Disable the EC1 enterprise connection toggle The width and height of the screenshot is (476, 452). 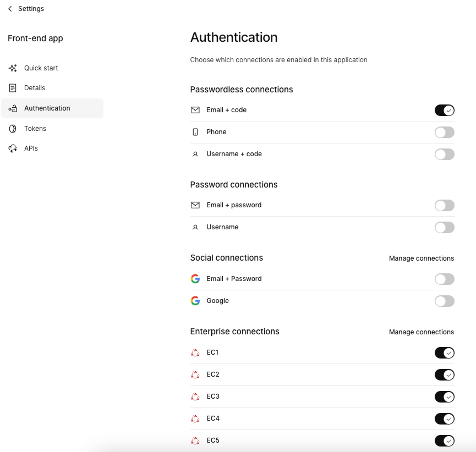[x=444, y=353]
